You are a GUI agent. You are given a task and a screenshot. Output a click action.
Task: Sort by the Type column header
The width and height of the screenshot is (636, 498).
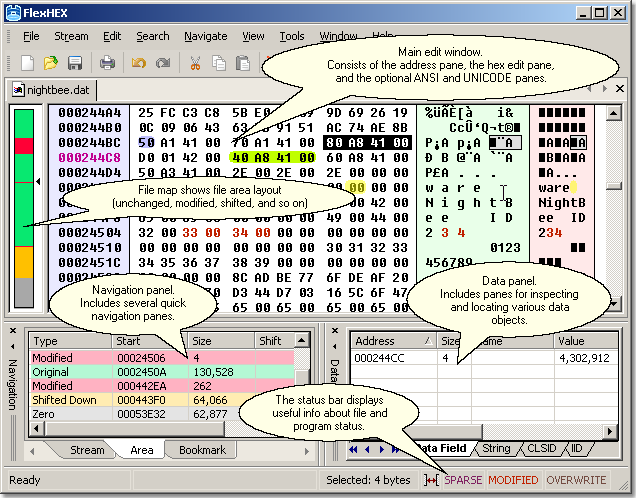(70, 341)
